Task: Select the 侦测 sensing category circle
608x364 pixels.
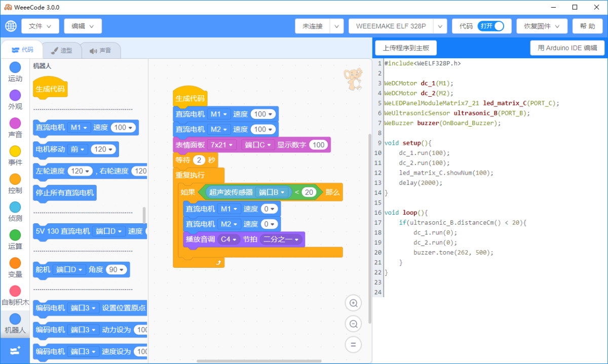Action: pyautogui.click(x=15, y=207)
